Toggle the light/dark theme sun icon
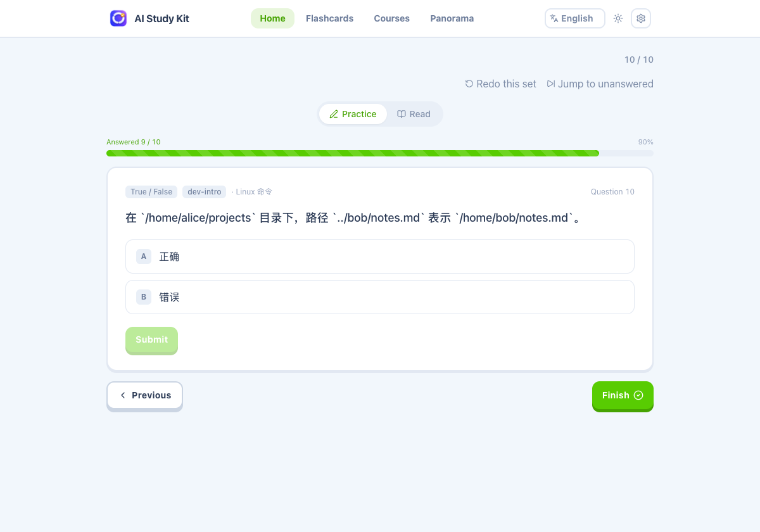760x532 pixels. 618,18
